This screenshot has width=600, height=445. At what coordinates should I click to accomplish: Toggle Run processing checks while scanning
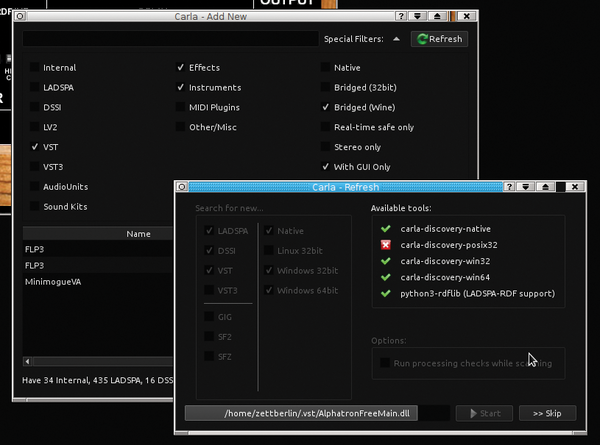pos(385,363)
